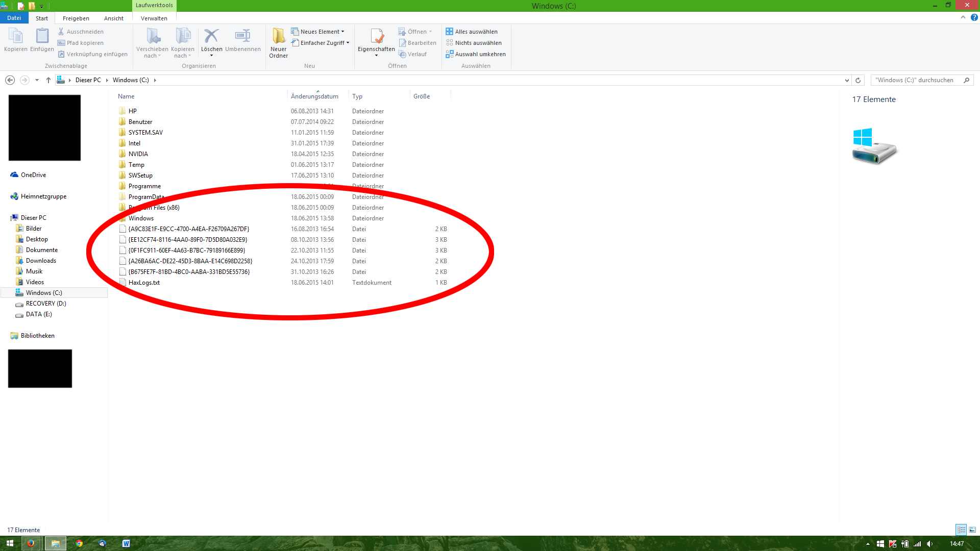The width and height of the screenshot is (980, 551).
Task: Click the help question mark icon
Action: (x=974, y=17)
